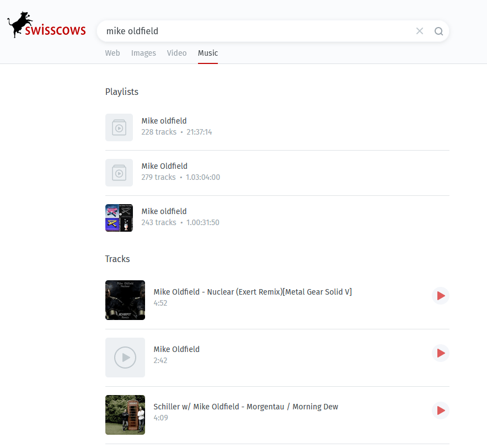
Task: Open the 243 tracks playlist album cover
Action: pyautogui.click(x=119, y=218)
